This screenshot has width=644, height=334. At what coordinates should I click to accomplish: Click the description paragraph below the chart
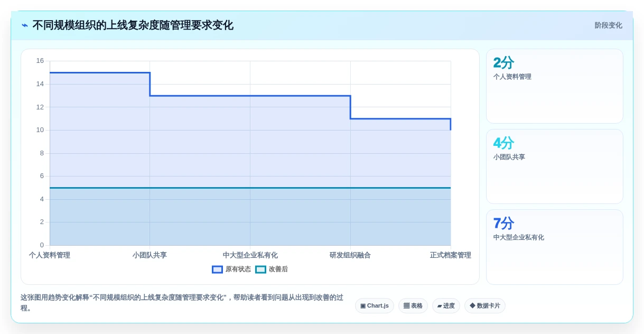pos(182,303)
